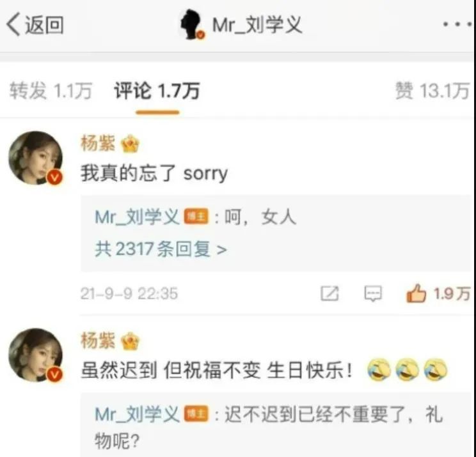Like the first comment with thumbs-up icon
This screenshot has width=476, height=457.
(x=416, y=293)
